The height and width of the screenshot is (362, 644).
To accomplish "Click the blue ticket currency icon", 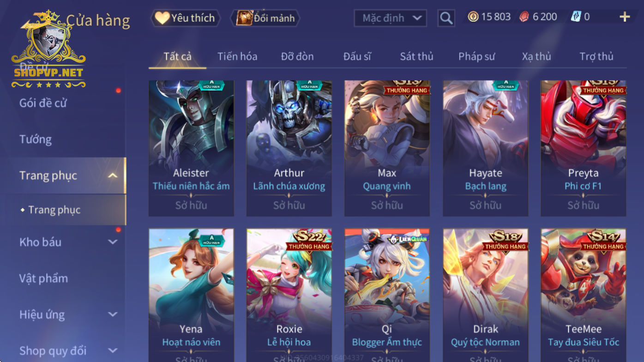I will click(x=575, y=17).
